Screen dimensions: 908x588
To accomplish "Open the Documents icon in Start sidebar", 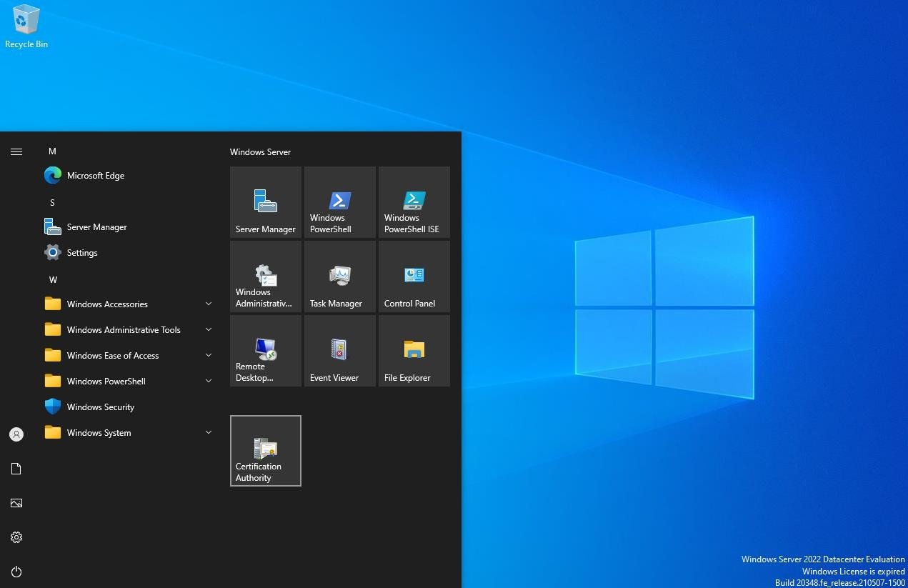I will 16,469.
